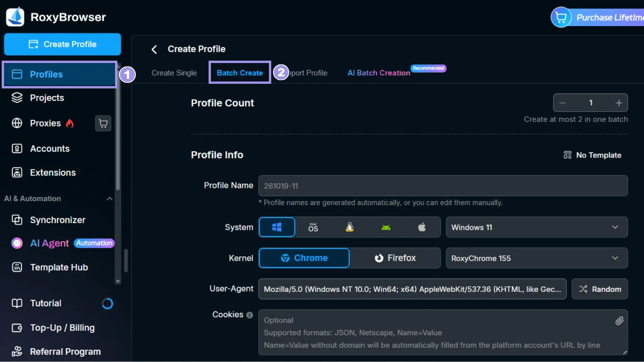The height and width of the screenshot is (362, 644).
Task: Open the RoxyChrome 155 kernel dropdown
Action: (x=537, y=258)
